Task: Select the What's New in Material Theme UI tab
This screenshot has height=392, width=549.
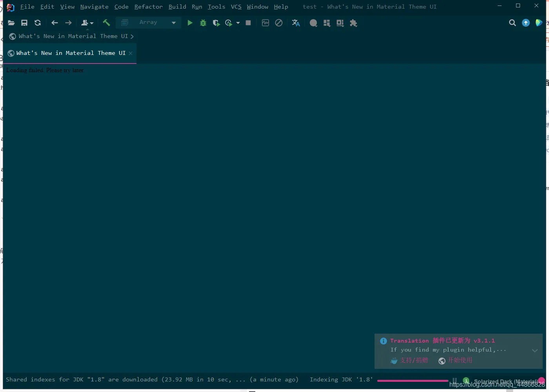Action: click(x=69, y=53)
